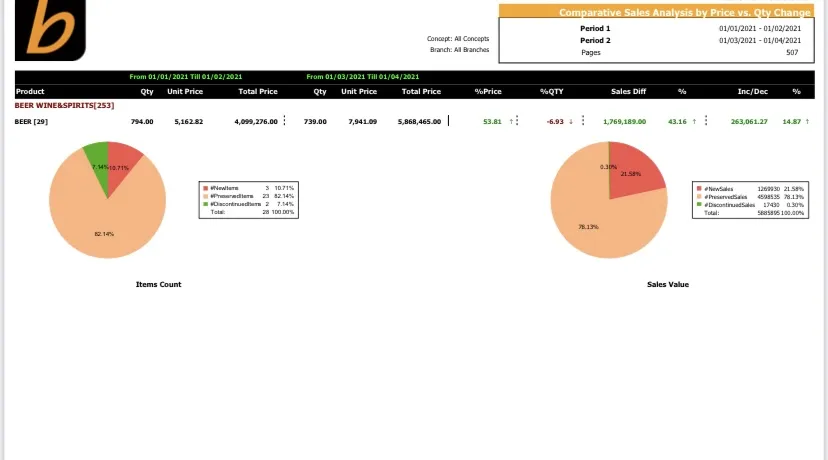Click the #PreservedItems legend label

click(x=232, y=196)
